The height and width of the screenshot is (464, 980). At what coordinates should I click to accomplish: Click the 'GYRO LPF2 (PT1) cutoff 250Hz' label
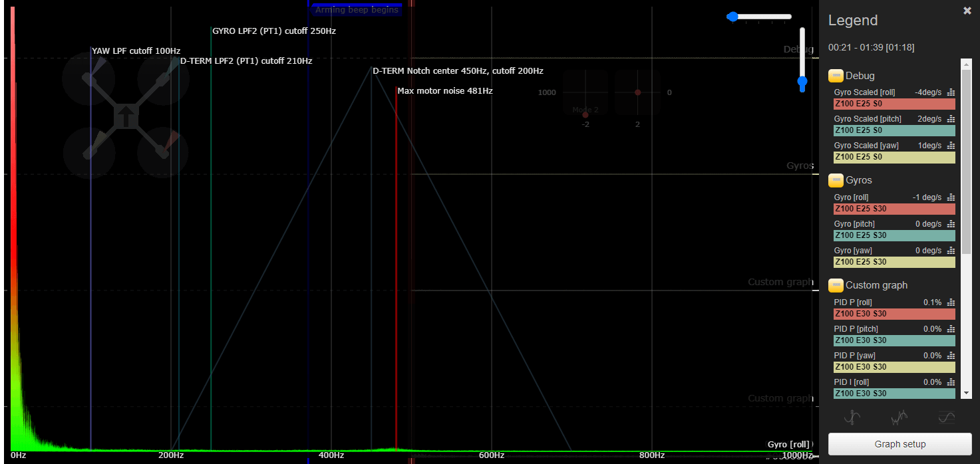(x=274, y=31)
